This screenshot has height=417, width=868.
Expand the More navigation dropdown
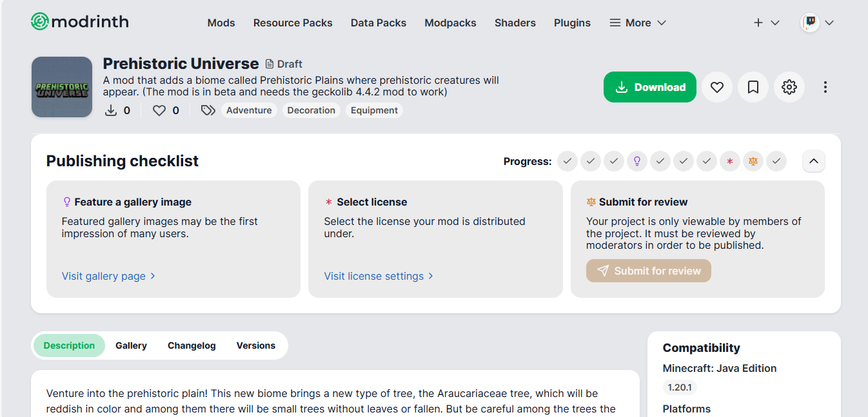pos(638,23)
